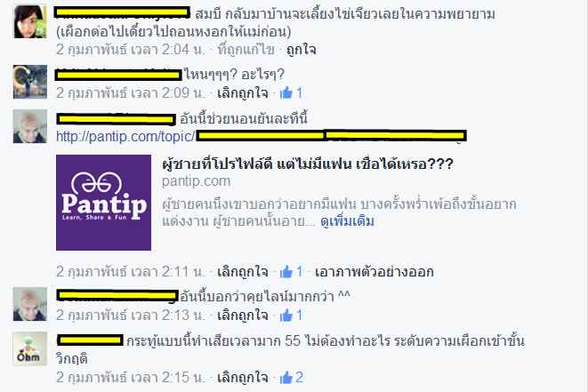The width and height of the screenshot is (588, 392).
Task: Click the pantip.com domain text in preview
Action: (196, 181)
